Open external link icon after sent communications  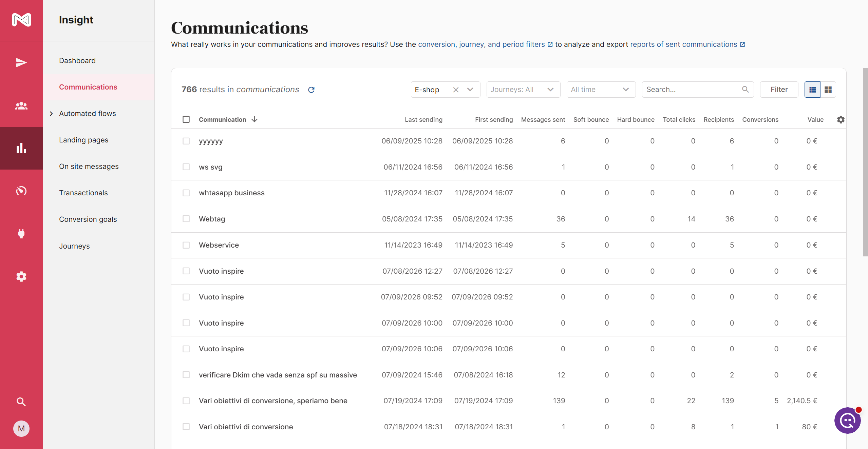[x=742, y=44]
